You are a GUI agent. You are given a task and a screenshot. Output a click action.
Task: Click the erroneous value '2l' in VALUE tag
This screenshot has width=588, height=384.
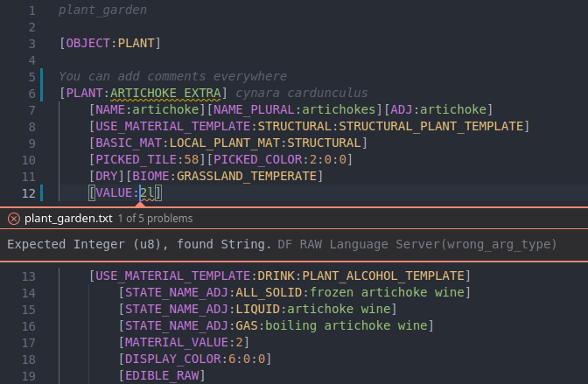coord(147,193)
